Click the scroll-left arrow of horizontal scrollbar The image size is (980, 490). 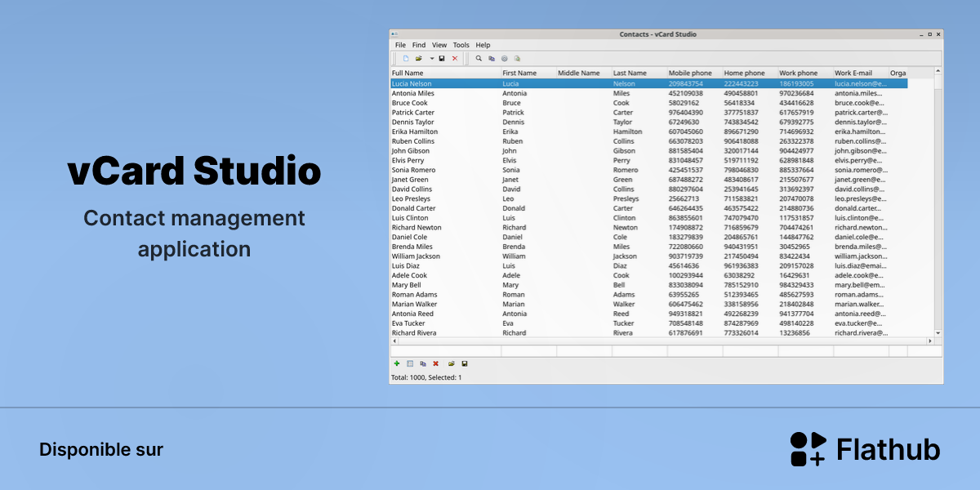coord(394,341)
